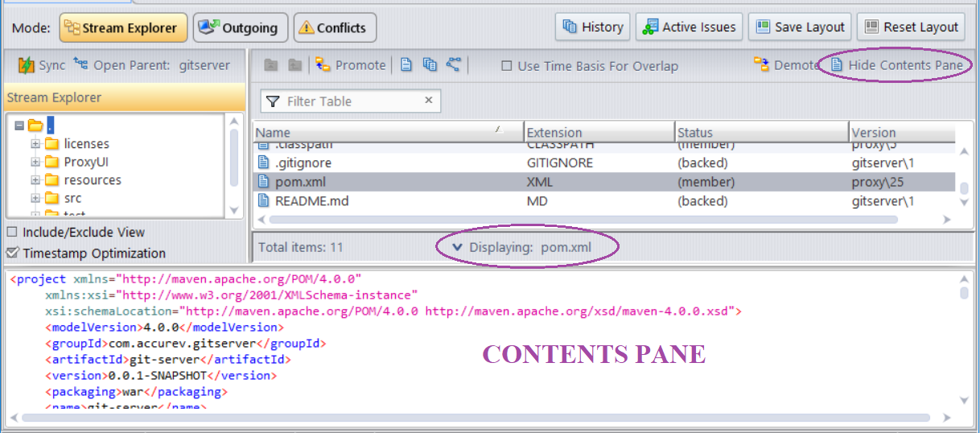The width and height of the screenshot is (980, 433).
Task: Open Active Issues
Action: tap(689, 27)
